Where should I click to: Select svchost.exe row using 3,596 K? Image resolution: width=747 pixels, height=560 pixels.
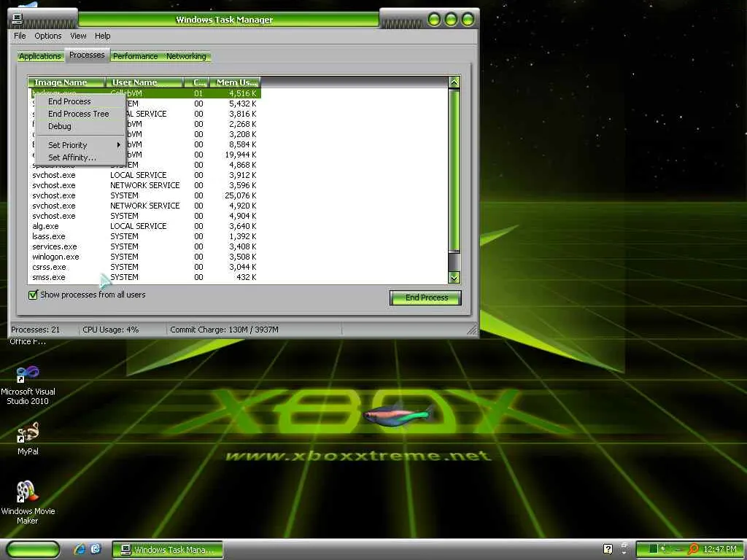pos(144,185)
